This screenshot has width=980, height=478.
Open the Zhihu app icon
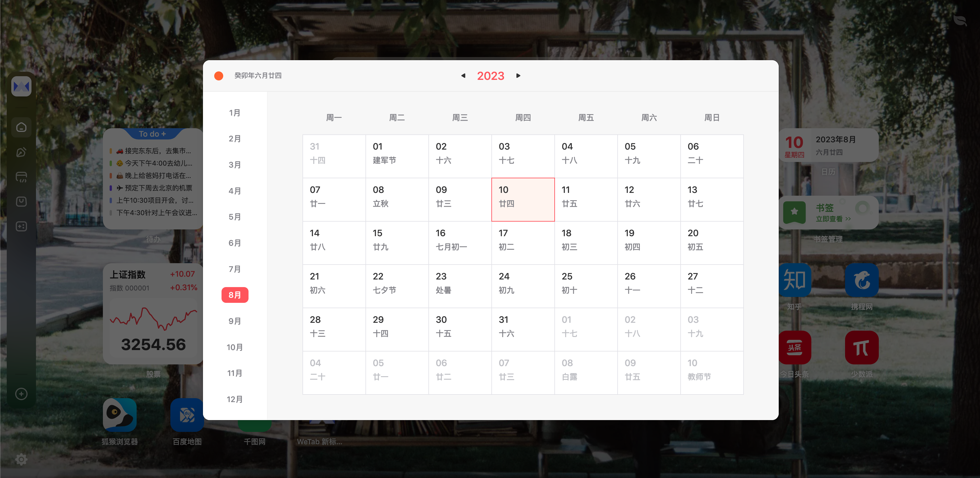coord(794,280)
